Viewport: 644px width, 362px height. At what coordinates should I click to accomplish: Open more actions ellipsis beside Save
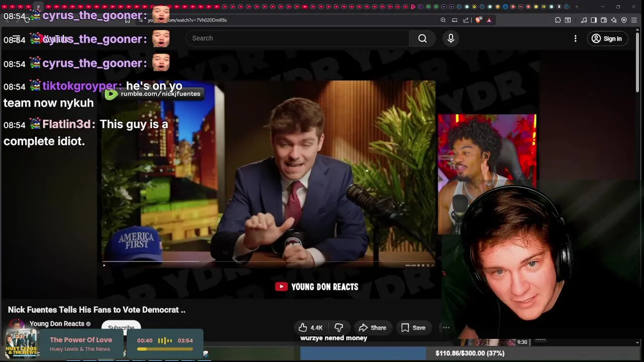(x=446, y=328)
